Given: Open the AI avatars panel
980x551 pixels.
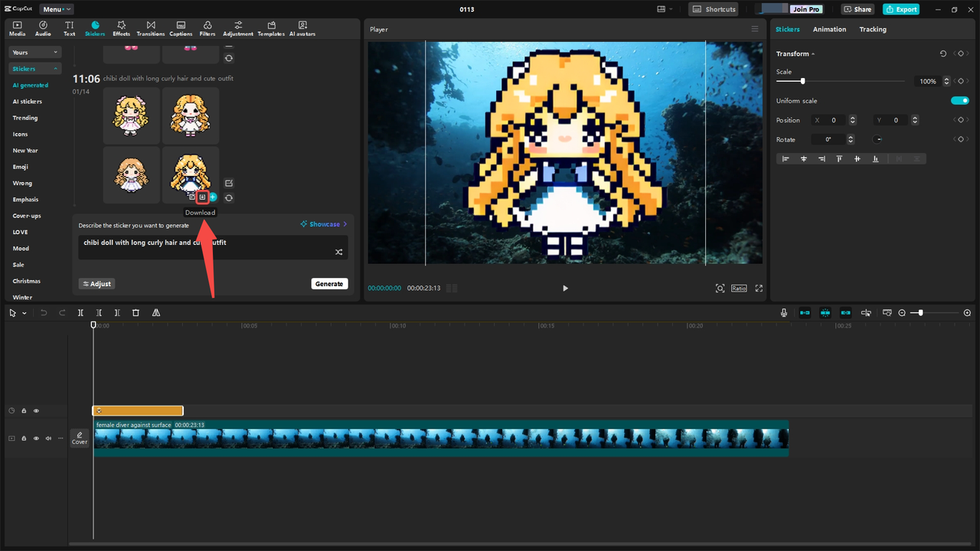Looking at the screenshot, I should 302,28.
